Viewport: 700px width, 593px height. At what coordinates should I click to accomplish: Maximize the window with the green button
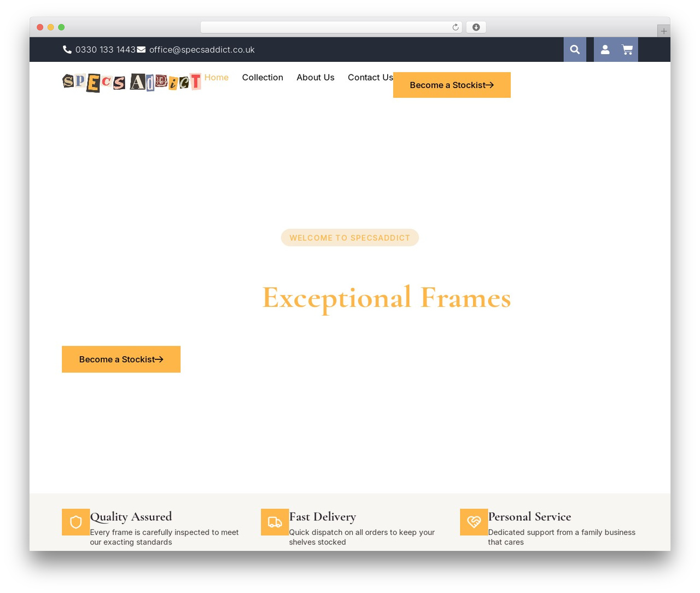click(61, 27)
